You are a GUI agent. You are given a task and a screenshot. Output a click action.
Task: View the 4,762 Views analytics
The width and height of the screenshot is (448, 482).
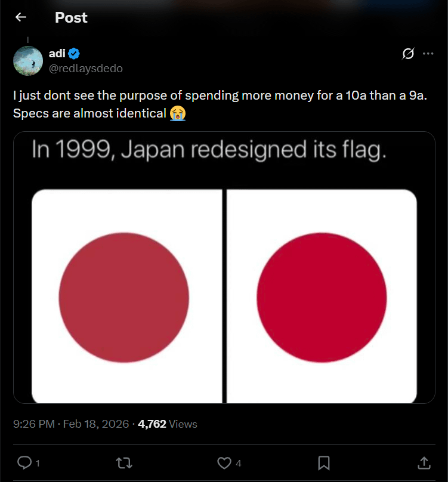[x=168, y=424]
